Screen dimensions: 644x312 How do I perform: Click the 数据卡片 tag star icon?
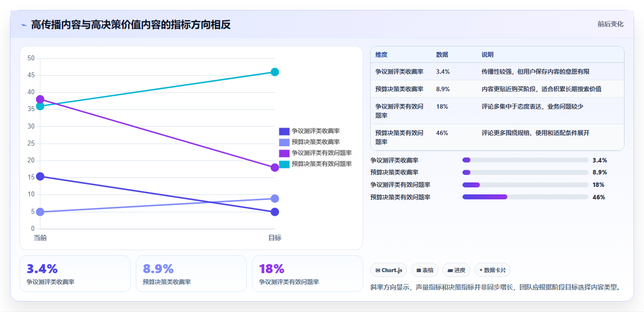point(481,270)
